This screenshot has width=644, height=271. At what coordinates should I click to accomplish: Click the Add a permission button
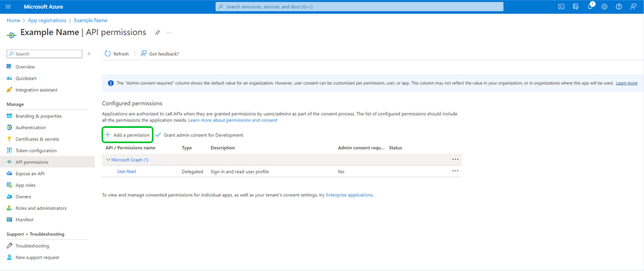pos(128,135)
